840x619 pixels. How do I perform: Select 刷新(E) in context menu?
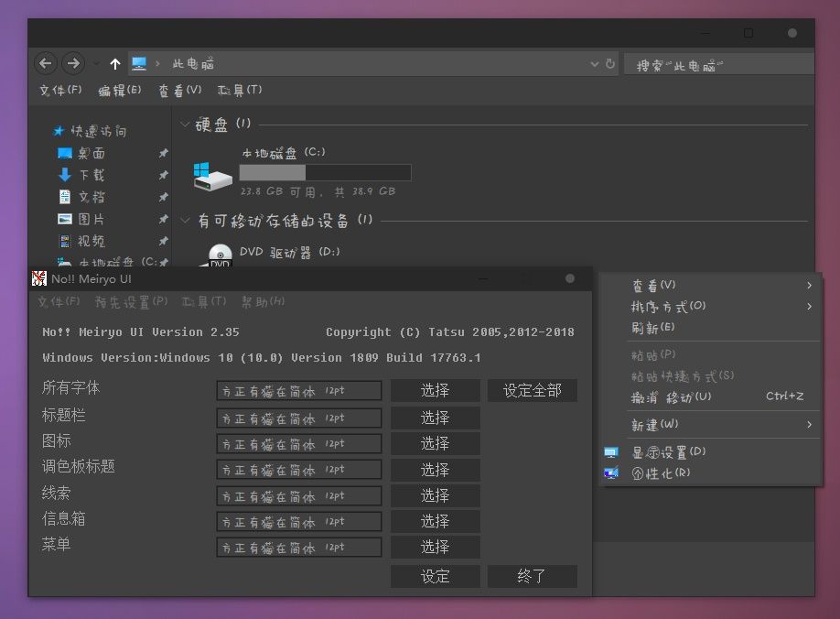coord(711,328)
